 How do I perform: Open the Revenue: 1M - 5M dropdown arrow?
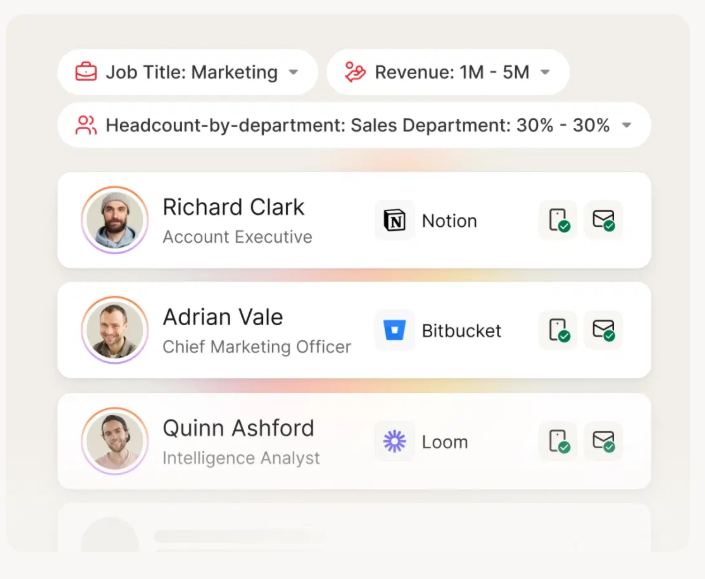545,72
